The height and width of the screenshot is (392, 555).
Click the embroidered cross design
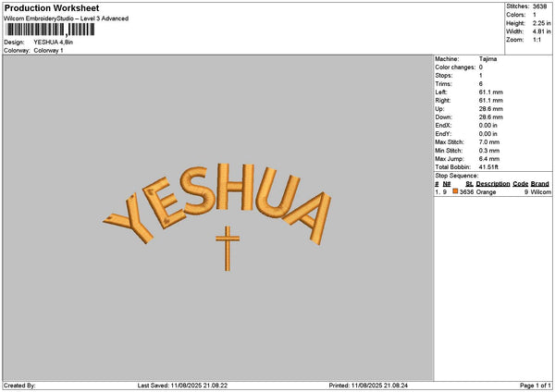(228, 249)
